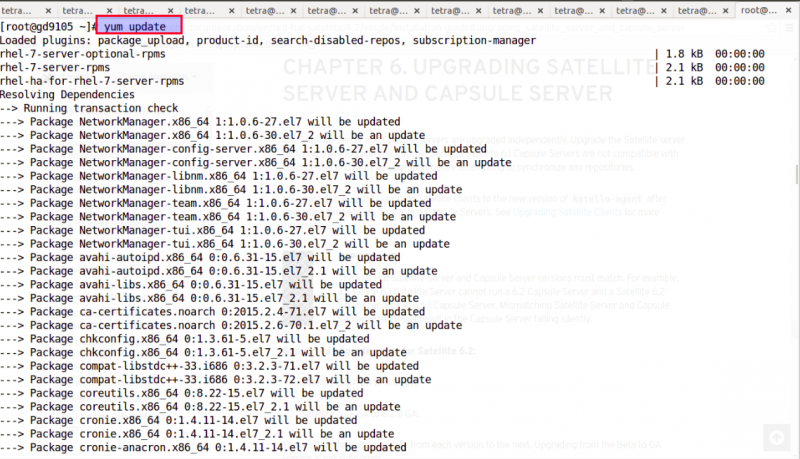Close the first tetra terminal tab
Viewport: 800px width, 459px height.
[48, 10]
